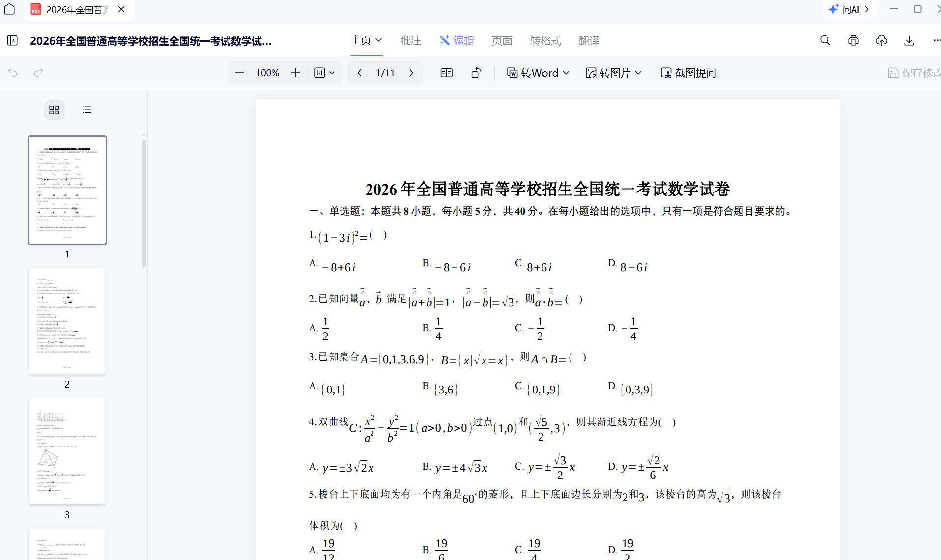Click the home icon in title bar

click(x=9, y=9)
